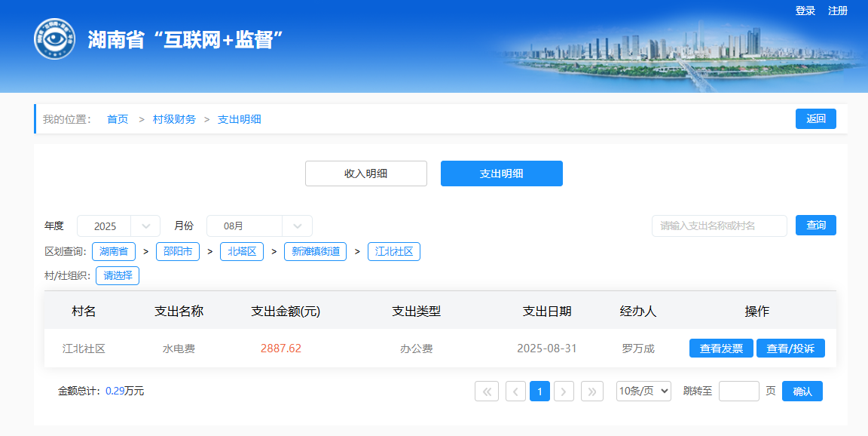Screen dimensions: 868x436
Task: Click 首页 in the breadcrumb
Action: pyautogui.click(x=118, y=119)
